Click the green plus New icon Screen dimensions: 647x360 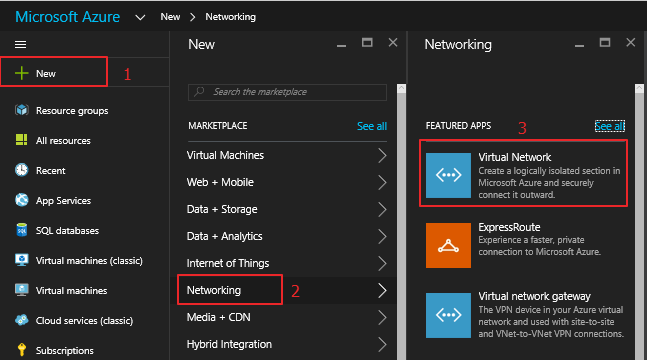[x=21, y=73]
